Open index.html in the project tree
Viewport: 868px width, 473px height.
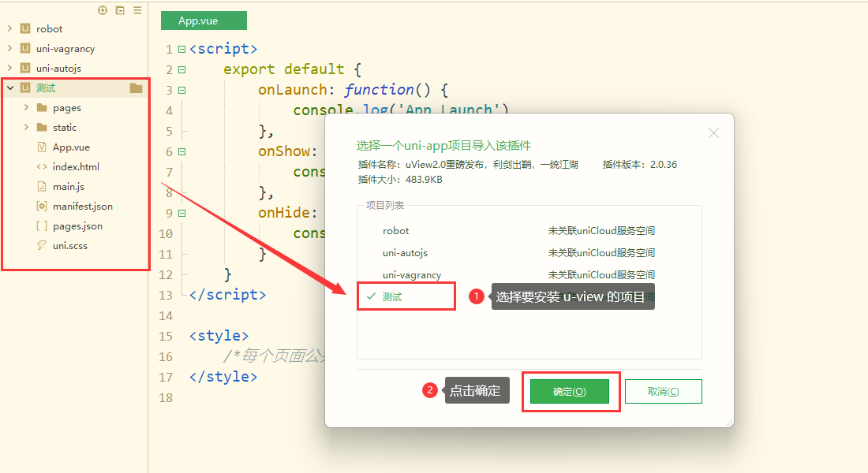pos(76,166)
